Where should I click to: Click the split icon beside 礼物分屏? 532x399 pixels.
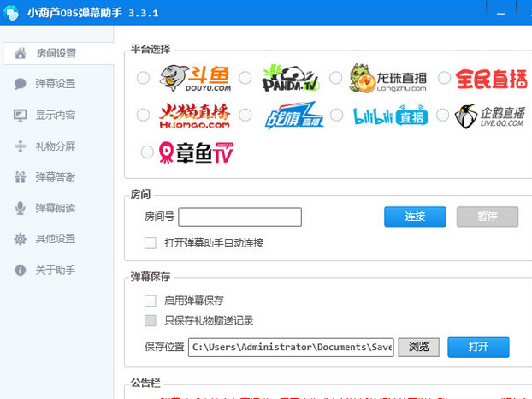point(20,146)
